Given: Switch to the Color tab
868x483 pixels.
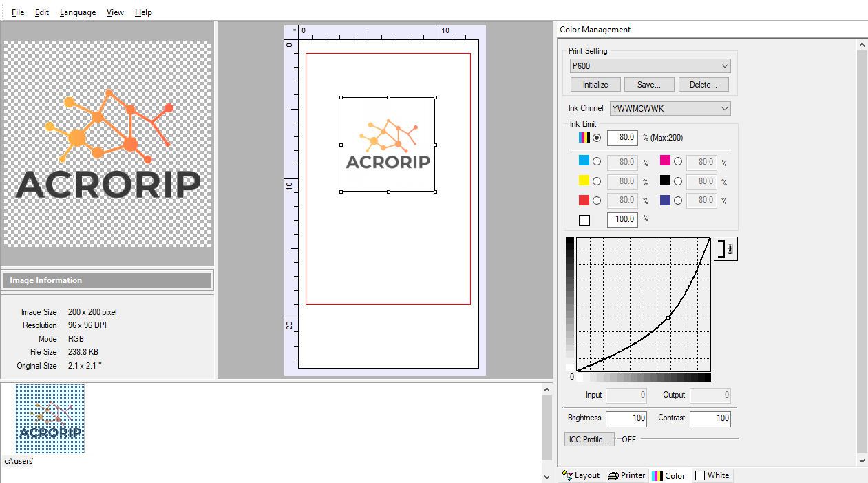Looking at the screenshot, I should click(x=669, y=475).
